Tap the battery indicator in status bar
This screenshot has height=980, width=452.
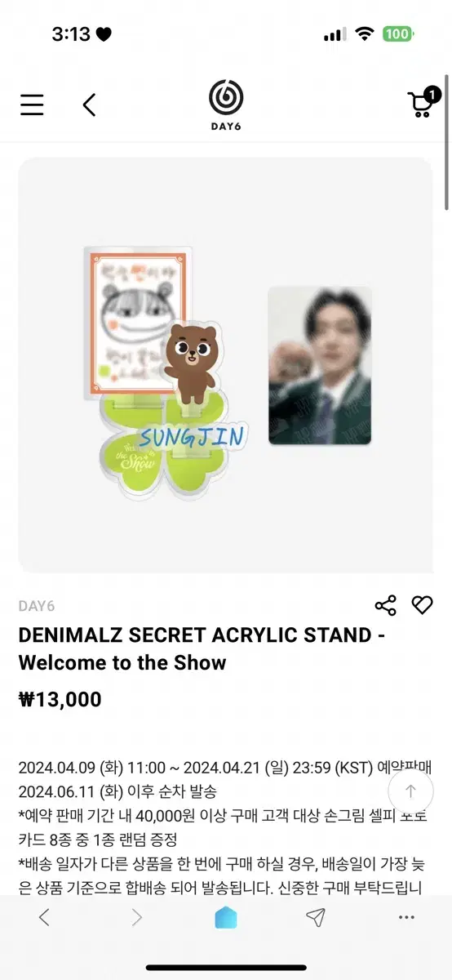click(399, 34)
